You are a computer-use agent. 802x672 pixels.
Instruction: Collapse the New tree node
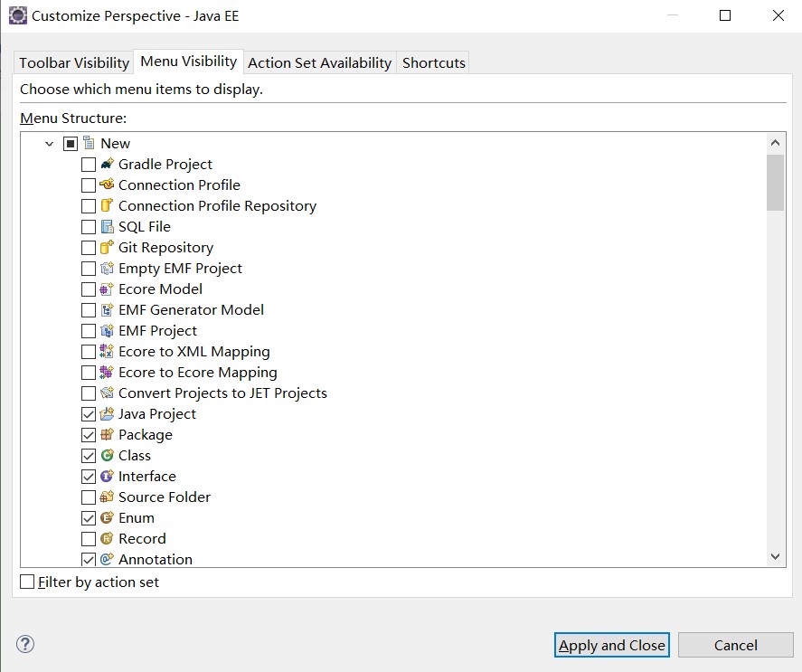[x=49, y=144]
